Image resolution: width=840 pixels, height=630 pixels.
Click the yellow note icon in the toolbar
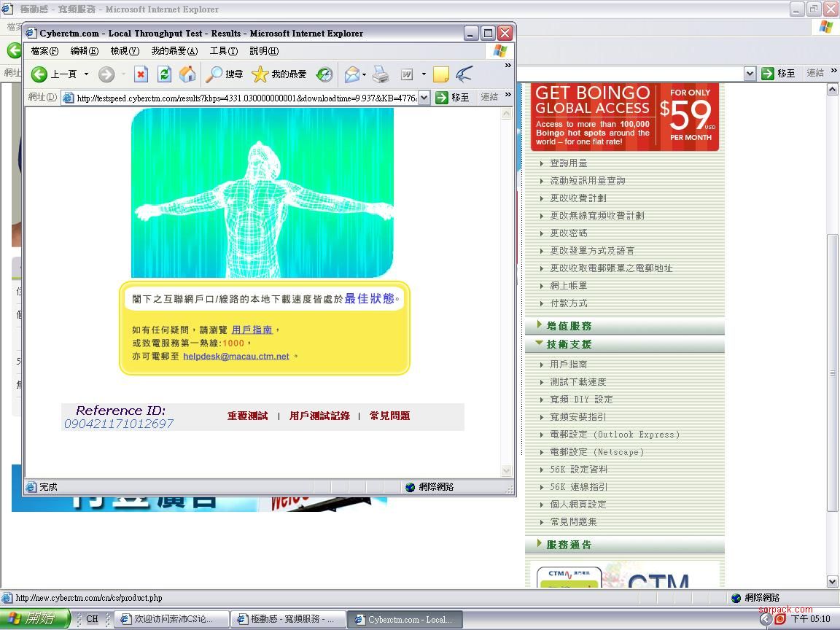(440, 74)
